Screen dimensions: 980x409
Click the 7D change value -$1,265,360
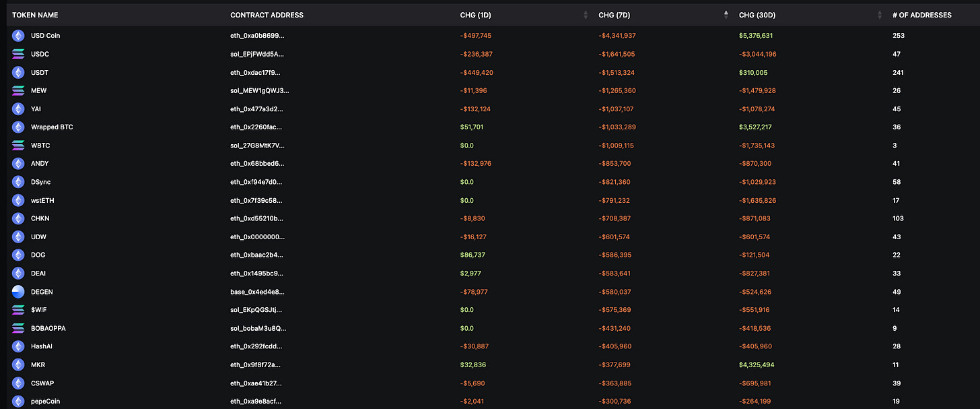point(617,90)
